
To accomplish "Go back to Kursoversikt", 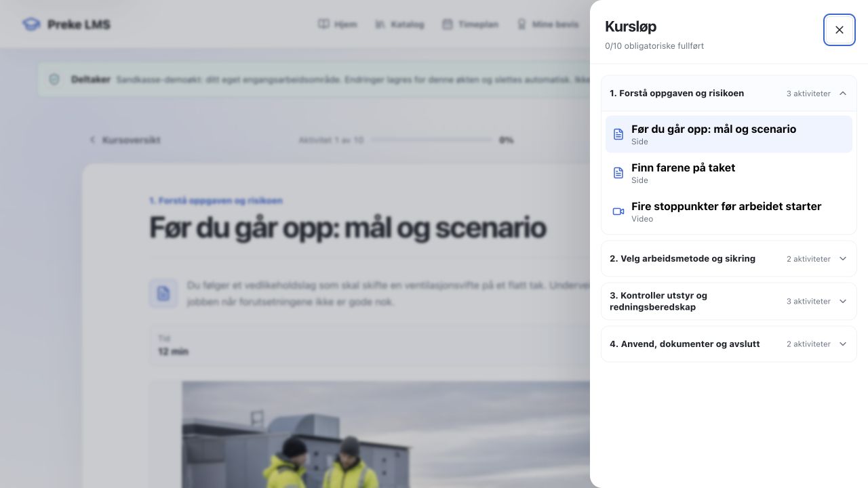I will click(125, 140).
